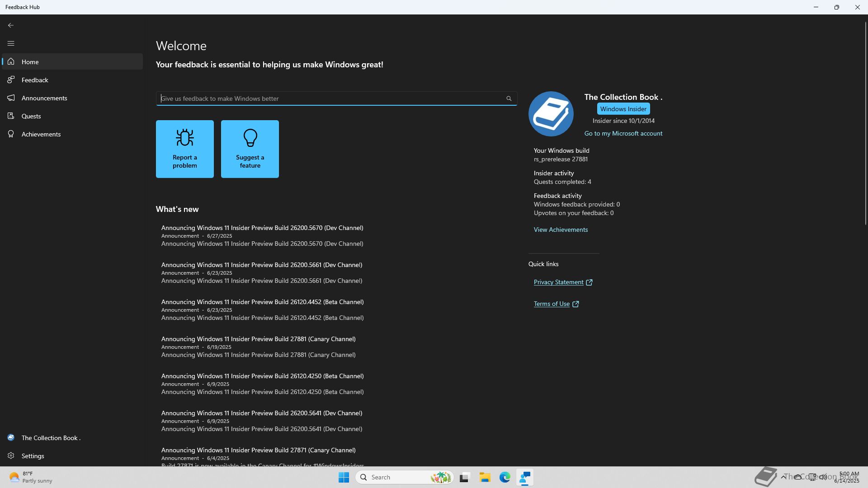Select Achievements in the sidebar
868x488 pixels.
[x=41, y=134]
